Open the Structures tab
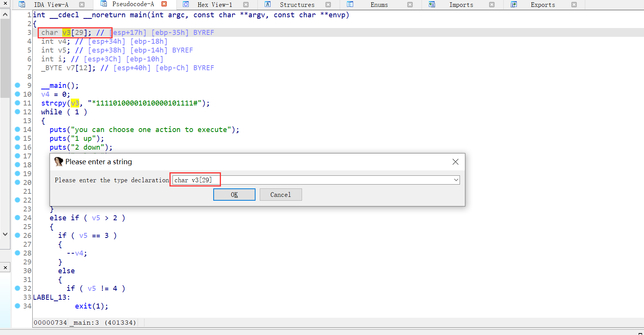Viewport: 644px width, 335px height. [297, 5]
